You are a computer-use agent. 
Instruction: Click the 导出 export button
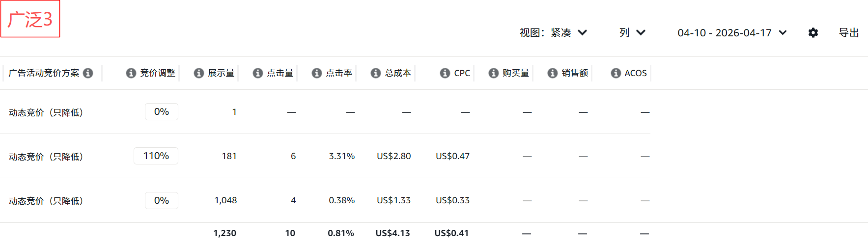tap(848, 33)
